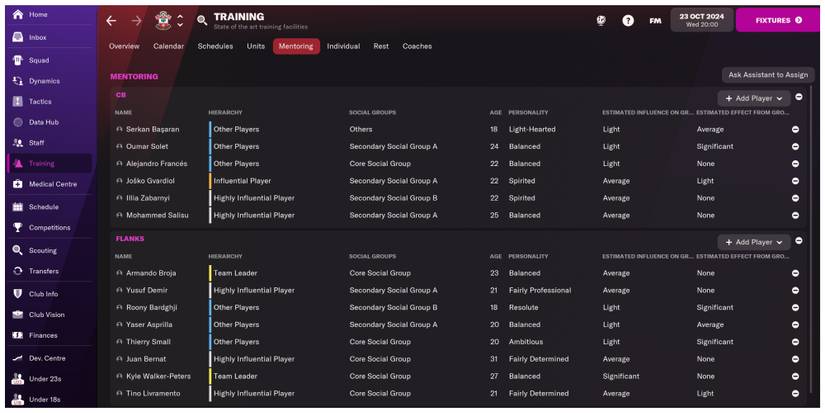The width and height of the screenshot is (825, 413).
Task: Delete the CB mentoring group
Action: pos(799,97)
